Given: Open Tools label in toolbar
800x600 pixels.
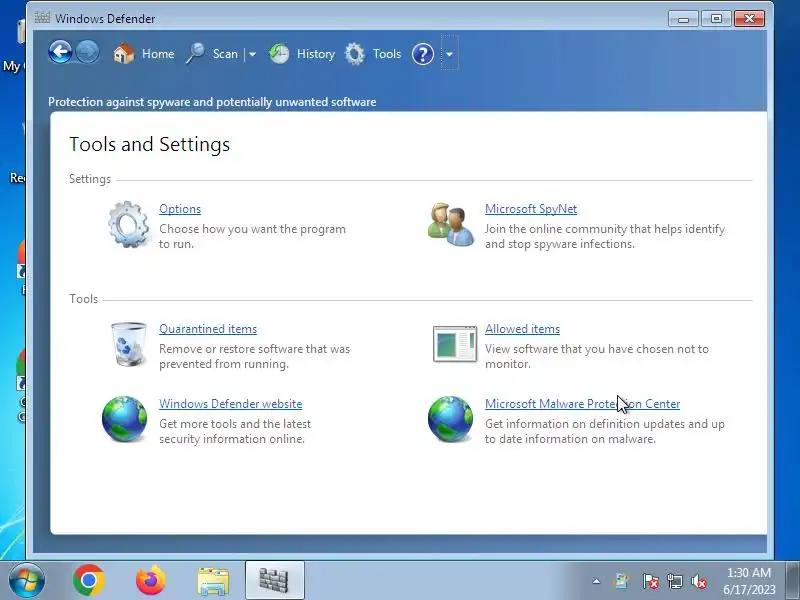Looking at the screenshot, I should [387, 54].
